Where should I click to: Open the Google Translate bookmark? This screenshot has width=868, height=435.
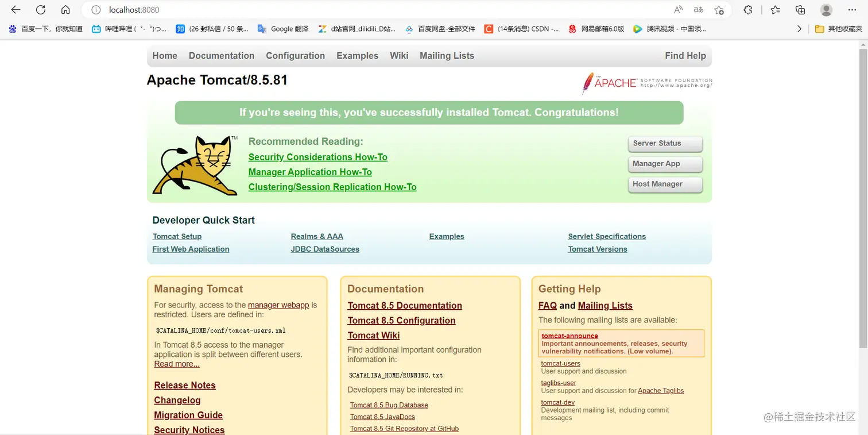283,29
